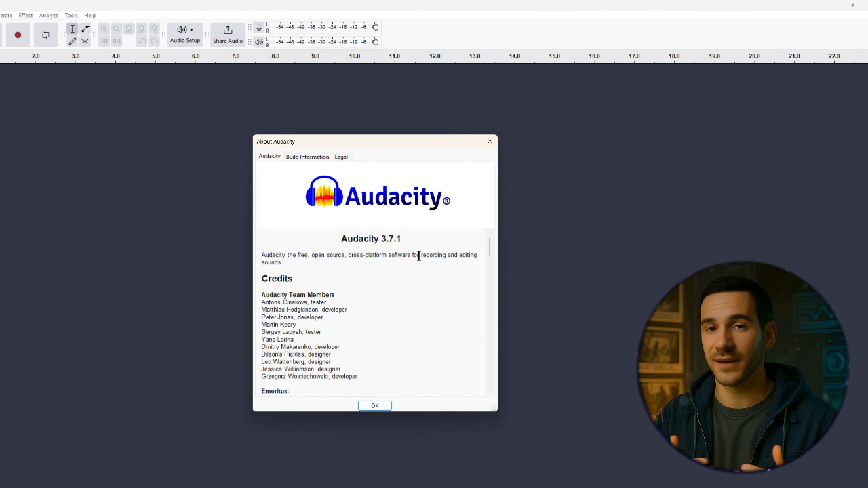
Task: Click the 'Emeritus:' heading
Action: 275,391
